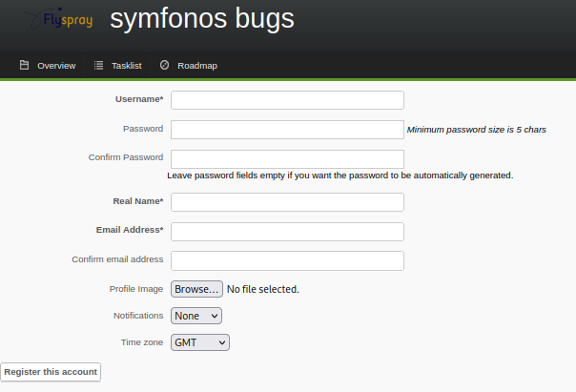Click the symfonos bugs project title
The width and height of the screenshot is (576, 392).
click(202, 18)
